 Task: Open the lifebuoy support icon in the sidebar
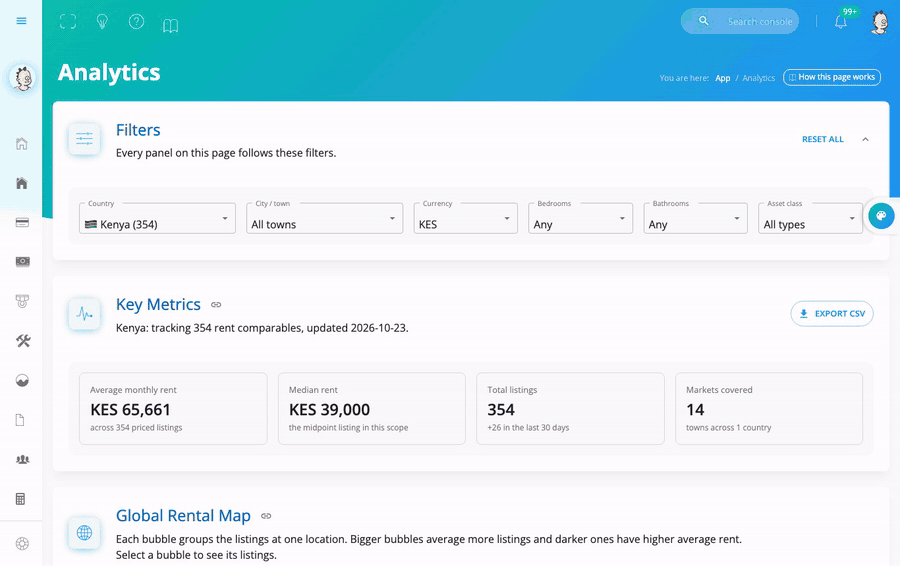pyautogui.click(x=22, y=544)
